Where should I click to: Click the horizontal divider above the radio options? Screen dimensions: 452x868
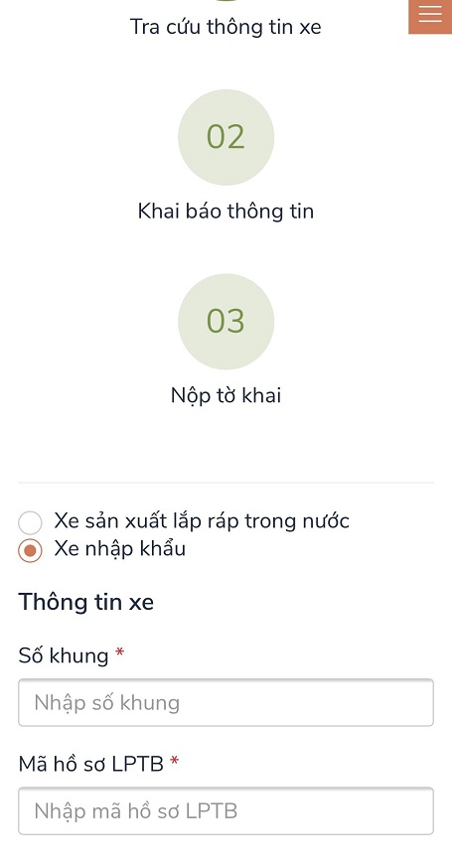(226, 483)
